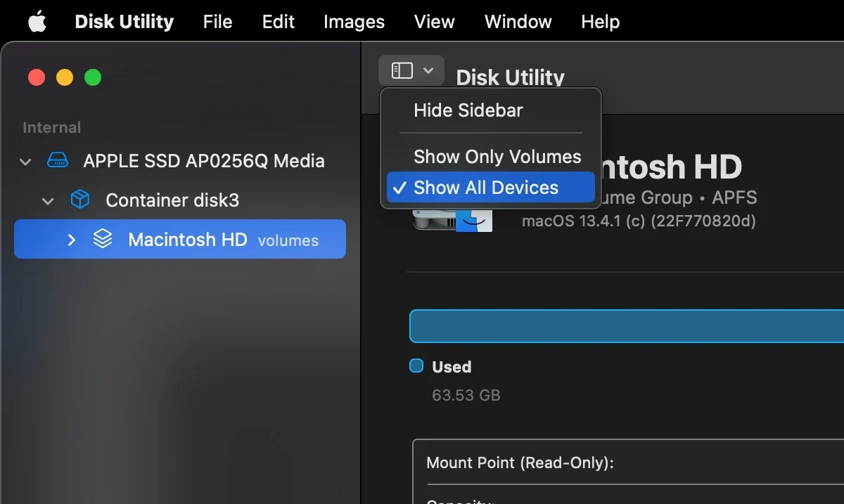Open the Images menu
The height and width of the screenshot is (504, 844).
pos(354,22)
